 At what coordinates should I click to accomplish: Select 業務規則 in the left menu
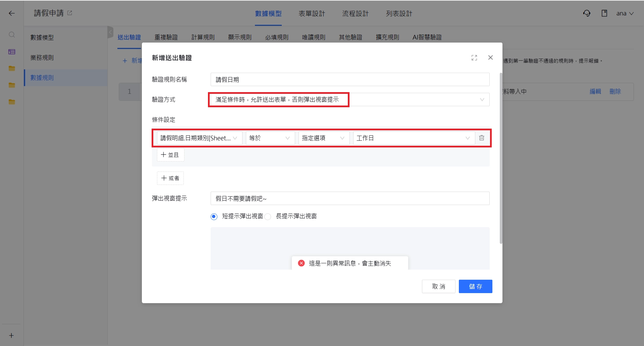point(66,58)
